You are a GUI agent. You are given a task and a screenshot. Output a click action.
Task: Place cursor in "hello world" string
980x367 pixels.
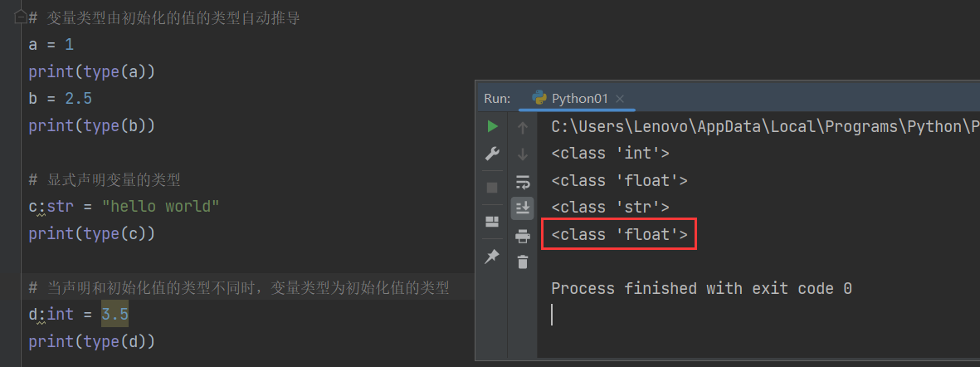[161, 206]
